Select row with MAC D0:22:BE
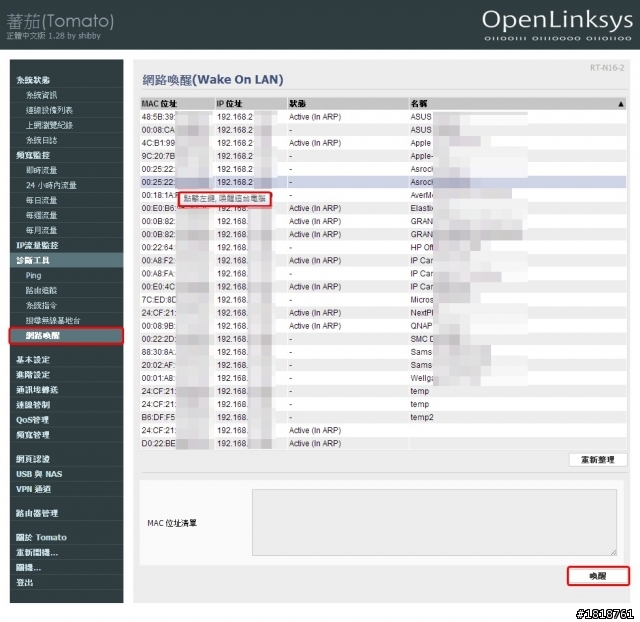Image resolution: width=640 pixels, height=622 pixels. [383, 444]
